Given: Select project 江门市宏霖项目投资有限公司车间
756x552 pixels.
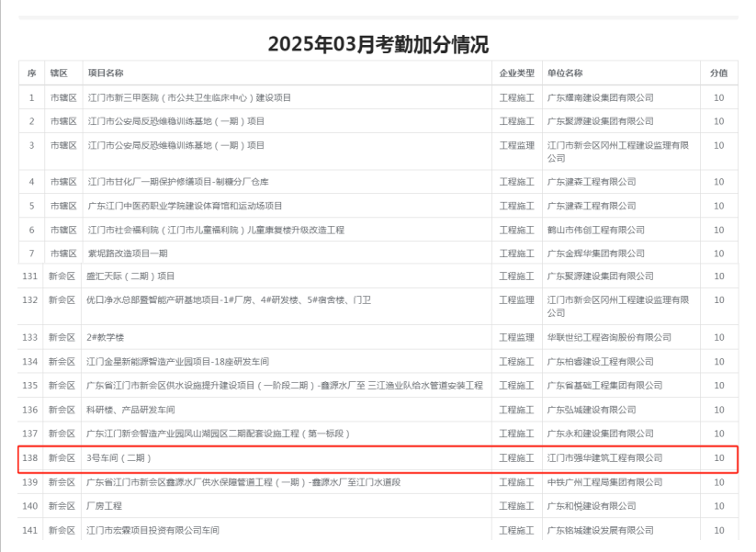Looking at the screenshot, I should (x=152, y=530).
